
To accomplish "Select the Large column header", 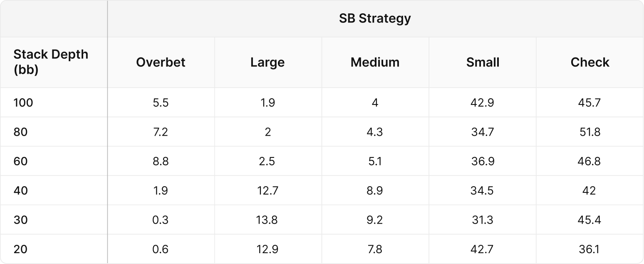I will (268, 62).
